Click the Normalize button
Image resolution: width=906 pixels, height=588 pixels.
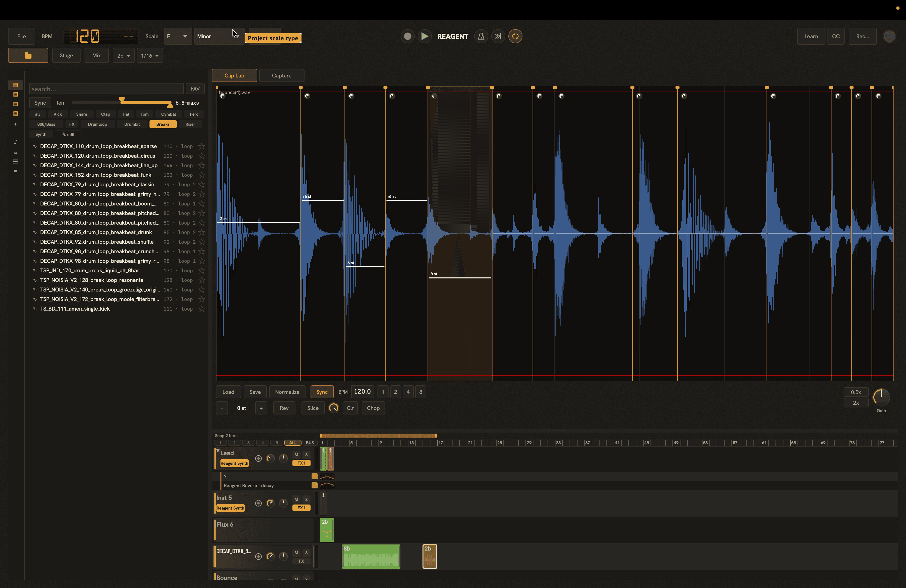287,392
